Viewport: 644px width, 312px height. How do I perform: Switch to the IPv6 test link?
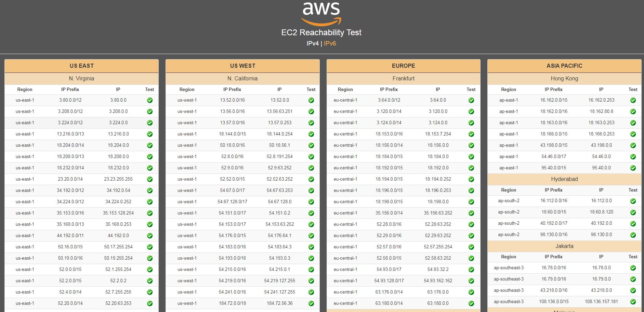330,43
